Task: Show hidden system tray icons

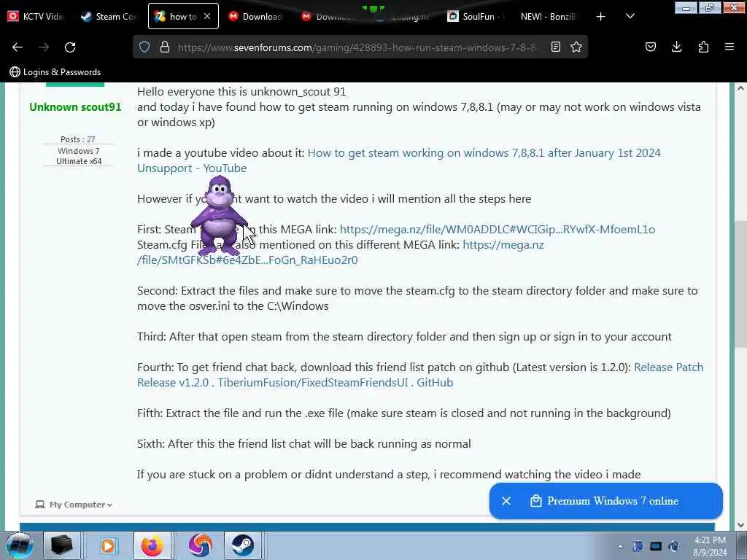Action: pyautogui.click(x=620, y=546)
